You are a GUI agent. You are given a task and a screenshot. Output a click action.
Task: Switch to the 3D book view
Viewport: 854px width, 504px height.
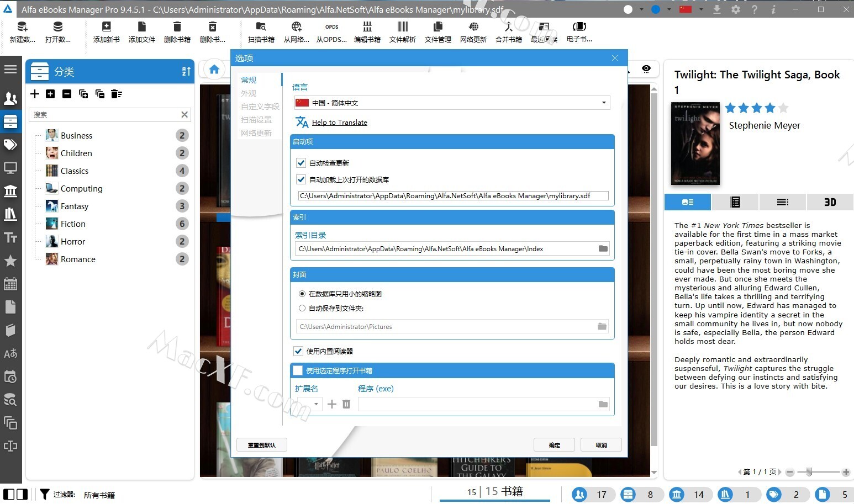coord(830,202)
